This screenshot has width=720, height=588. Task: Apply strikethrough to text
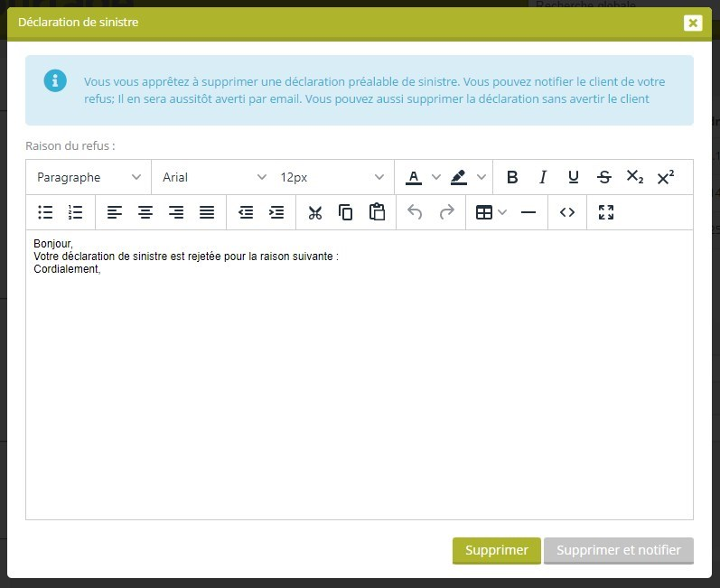[x=604, y=177]
